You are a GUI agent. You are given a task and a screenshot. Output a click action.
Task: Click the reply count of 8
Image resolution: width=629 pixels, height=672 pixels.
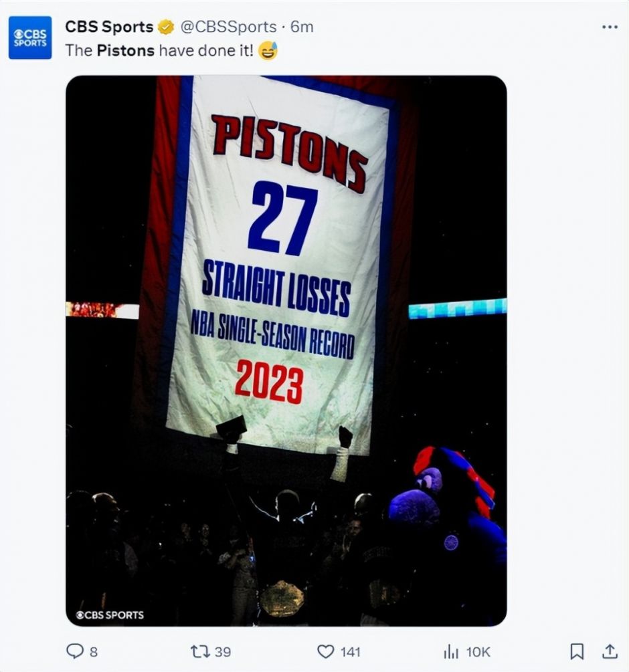pyautogui.click(x=94, y=651)
